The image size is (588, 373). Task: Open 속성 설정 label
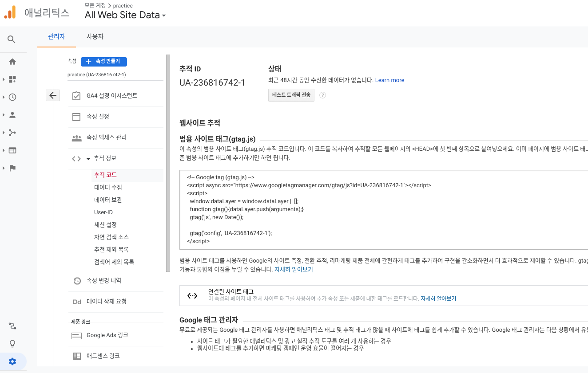(98, 117)
